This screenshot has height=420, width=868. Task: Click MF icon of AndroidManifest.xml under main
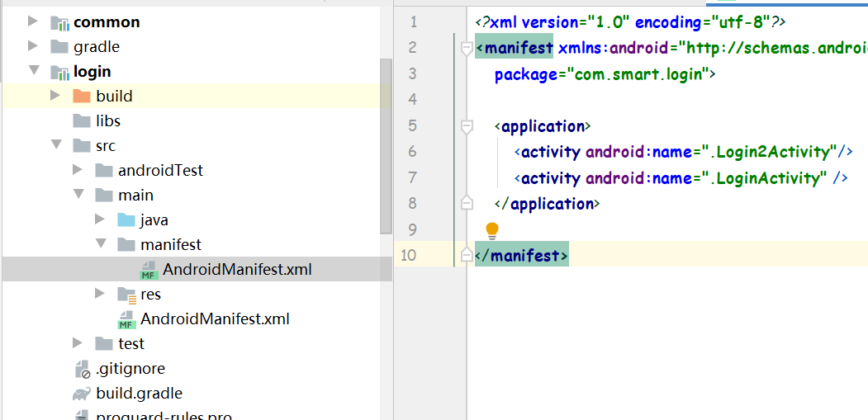pos(126,320)
